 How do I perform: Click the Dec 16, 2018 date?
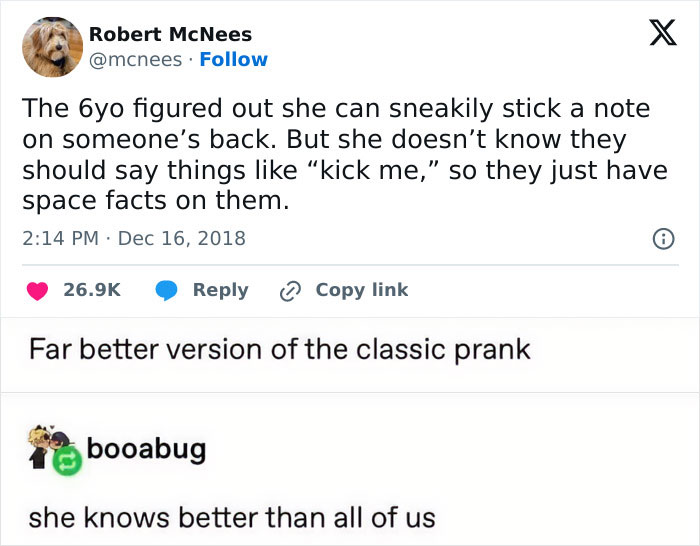(x=184, y=239)
